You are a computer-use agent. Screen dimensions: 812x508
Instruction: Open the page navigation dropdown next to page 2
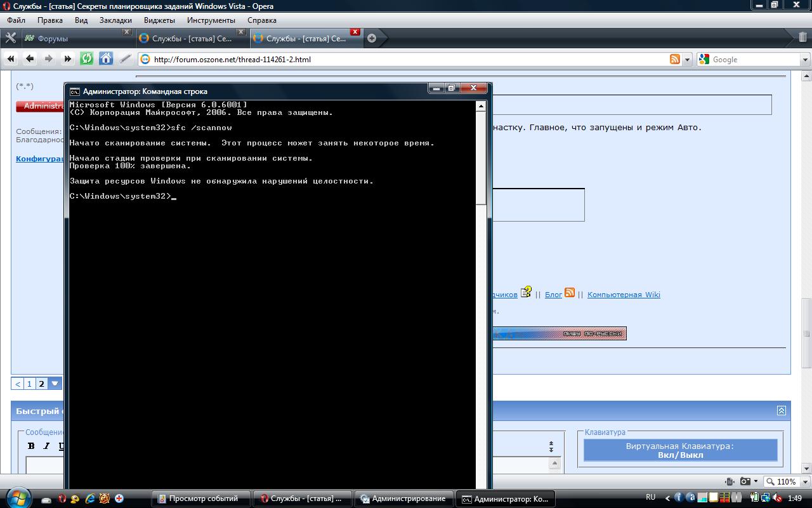(55, 384)
